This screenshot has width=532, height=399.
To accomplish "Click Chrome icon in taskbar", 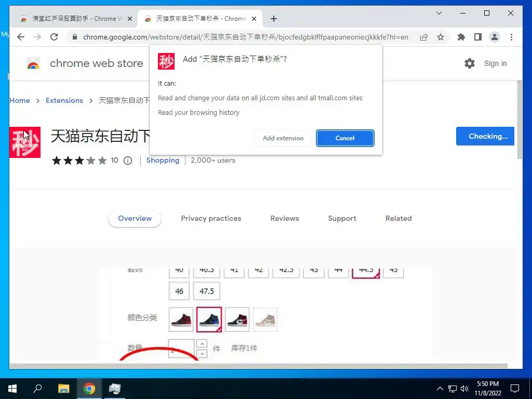I will (89, 389).
